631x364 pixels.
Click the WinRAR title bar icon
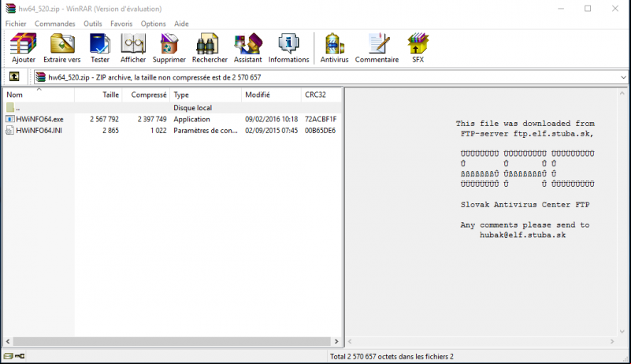[10, 9]
